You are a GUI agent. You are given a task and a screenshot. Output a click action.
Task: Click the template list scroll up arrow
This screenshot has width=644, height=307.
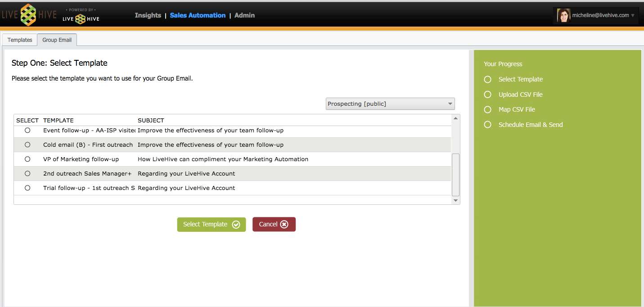455,118
